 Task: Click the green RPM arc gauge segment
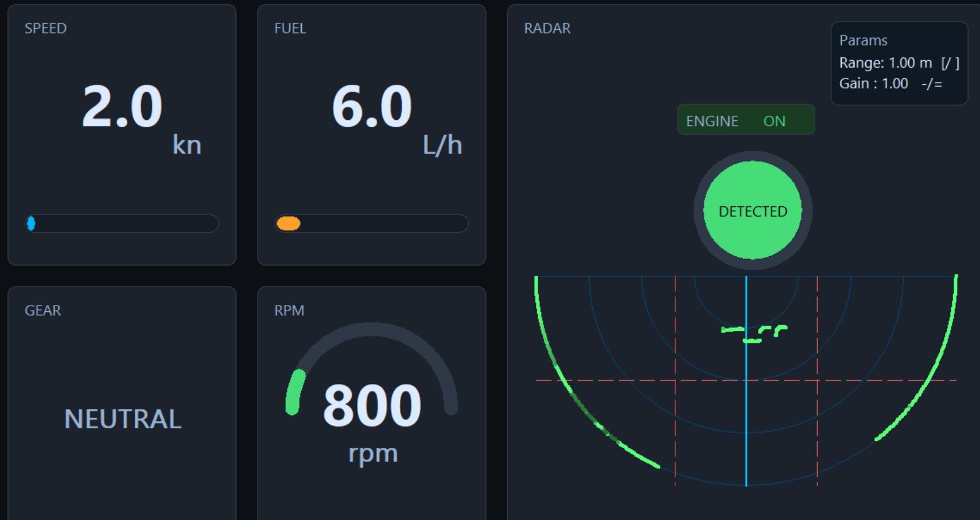tap(295, 391)
